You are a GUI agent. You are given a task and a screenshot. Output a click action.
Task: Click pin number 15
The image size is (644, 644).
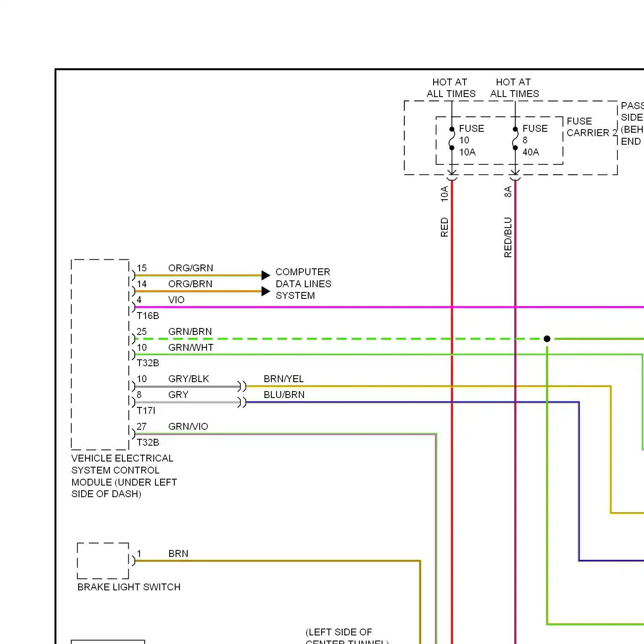click(x=142, y=268)
